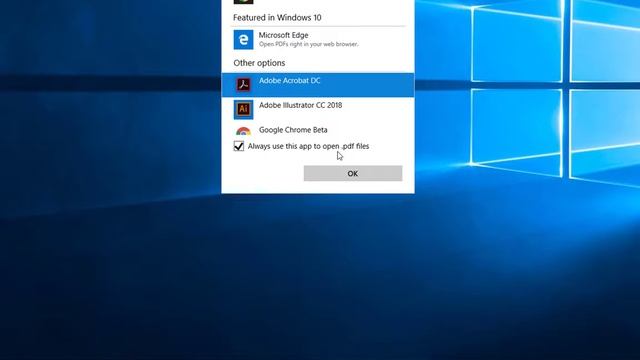Click the Adobe Acrobat DC icon
640x360 pixels.
point(243,85)
